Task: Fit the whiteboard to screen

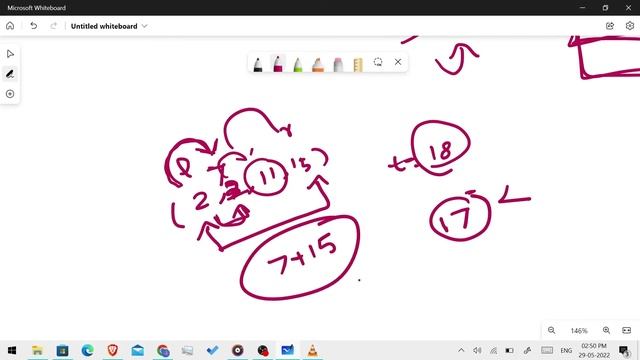Action: [x=627, y=330]
